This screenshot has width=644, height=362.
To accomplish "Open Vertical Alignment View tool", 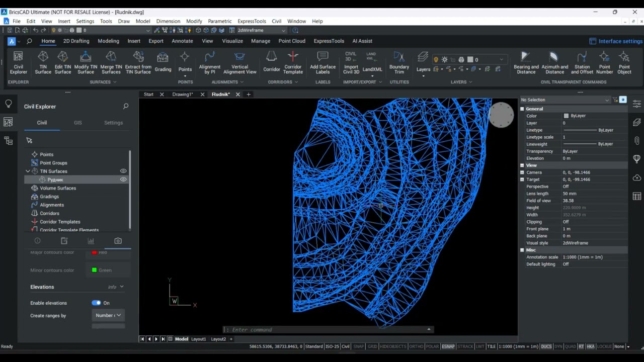I will (x=240, y=62).
